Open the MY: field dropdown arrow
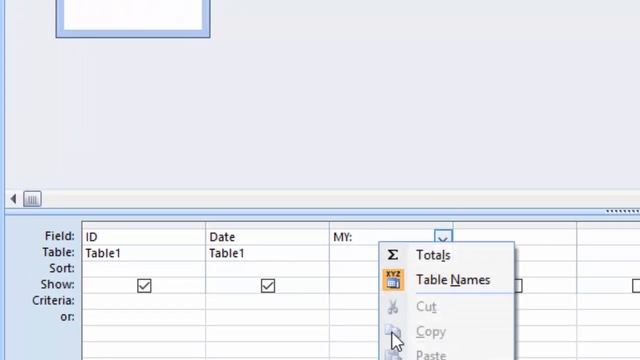Viewport: 640px width, 360px height. 443,237
